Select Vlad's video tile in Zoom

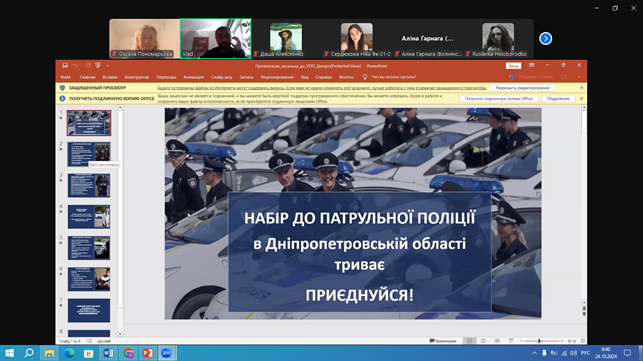pyautogui.click(x=216, y=39)
